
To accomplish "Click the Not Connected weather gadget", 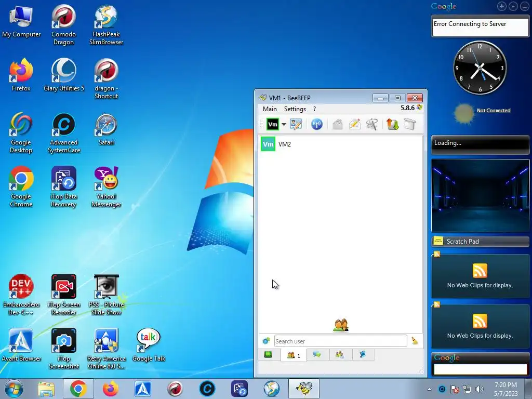I will coord(482,112).
